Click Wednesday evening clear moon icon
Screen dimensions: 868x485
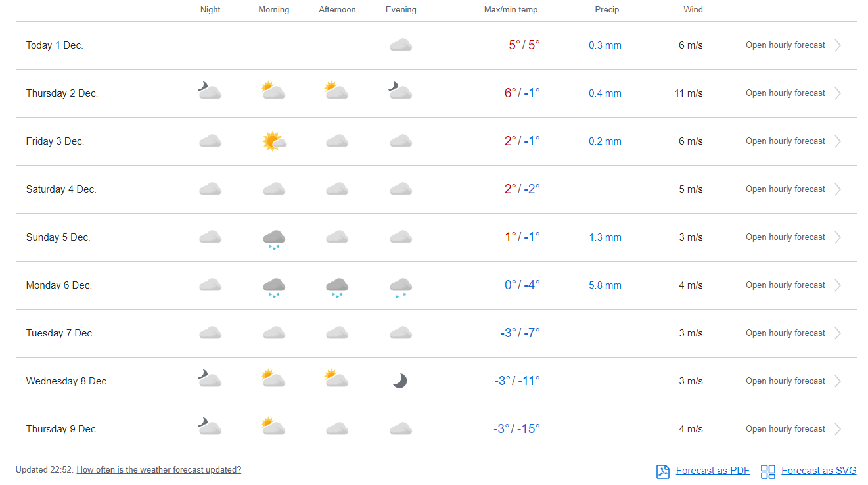[x=400, y=381]
